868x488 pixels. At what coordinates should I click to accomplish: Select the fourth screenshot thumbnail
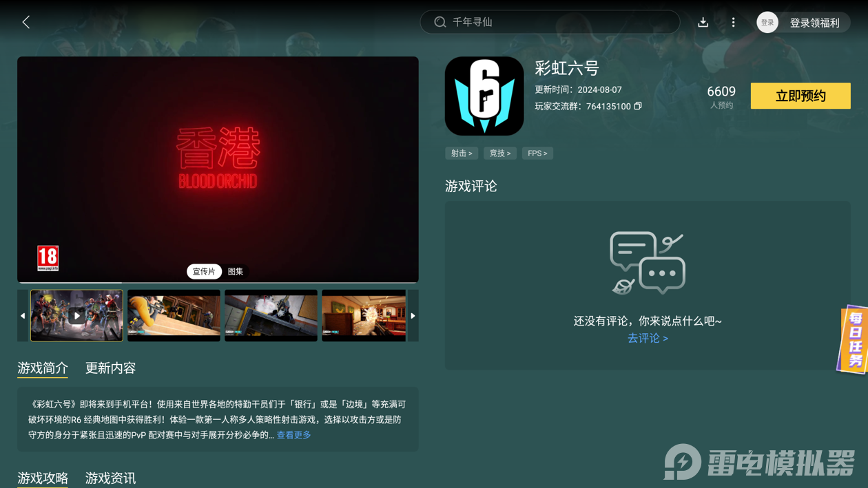pyautogui.click(x=364, y=315)
